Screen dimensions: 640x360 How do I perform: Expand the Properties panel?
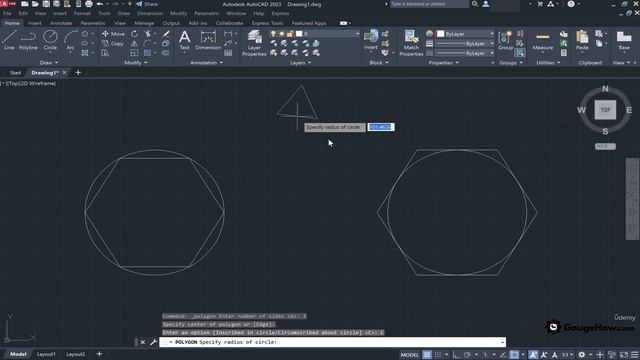click(x=444, y=63)
